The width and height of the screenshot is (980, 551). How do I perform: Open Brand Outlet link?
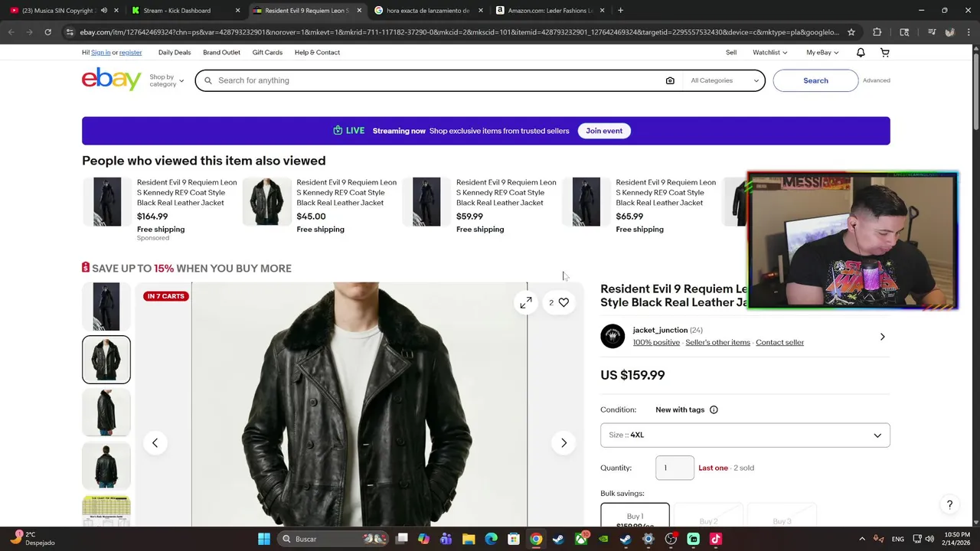click(x=221, y=53)
